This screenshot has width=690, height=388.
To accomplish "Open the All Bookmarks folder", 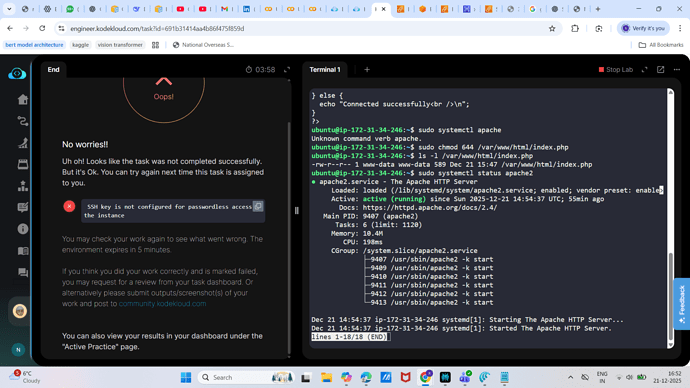I will pyautogui.click(x=661, y=45).
